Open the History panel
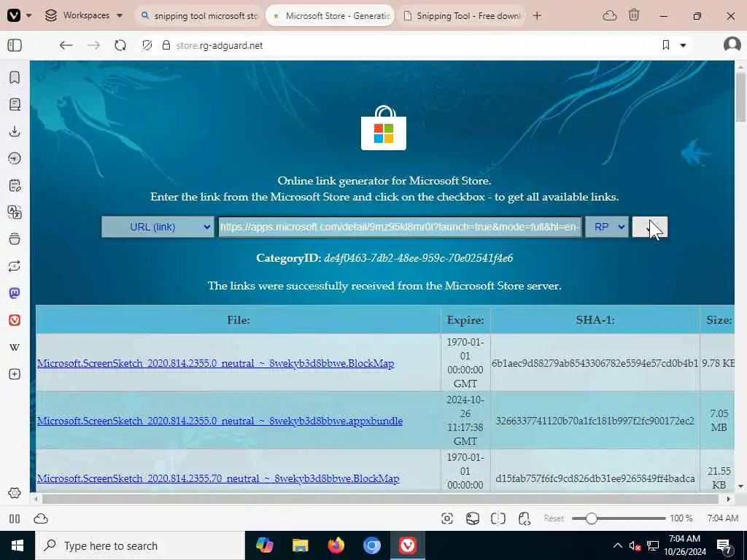This screenshot has width=747, height=560. [x=15, y=158]
